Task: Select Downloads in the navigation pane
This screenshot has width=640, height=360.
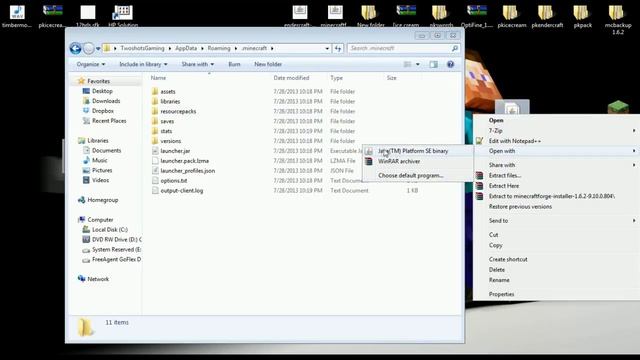Action: click(106, 101)
